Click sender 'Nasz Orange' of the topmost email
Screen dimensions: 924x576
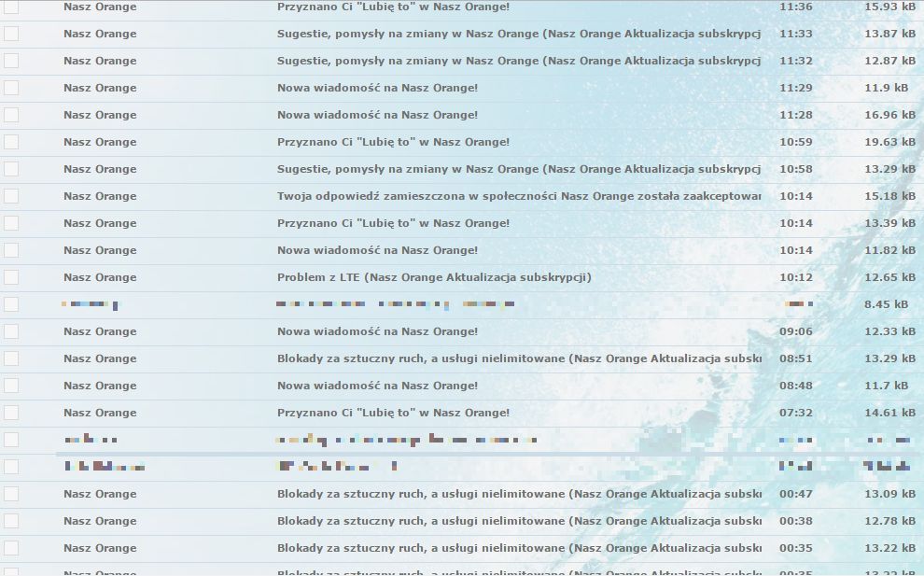pos(99,7)
